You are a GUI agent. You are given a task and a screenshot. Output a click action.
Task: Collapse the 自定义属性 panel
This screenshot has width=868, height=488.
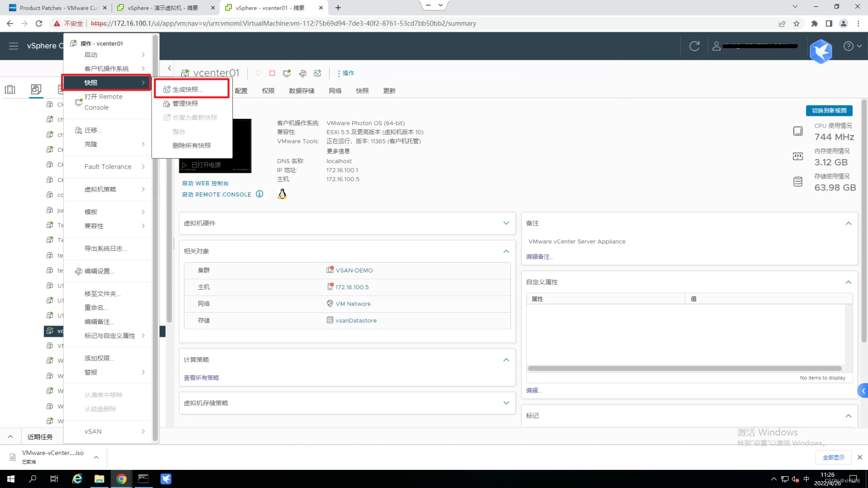point(848,282)
